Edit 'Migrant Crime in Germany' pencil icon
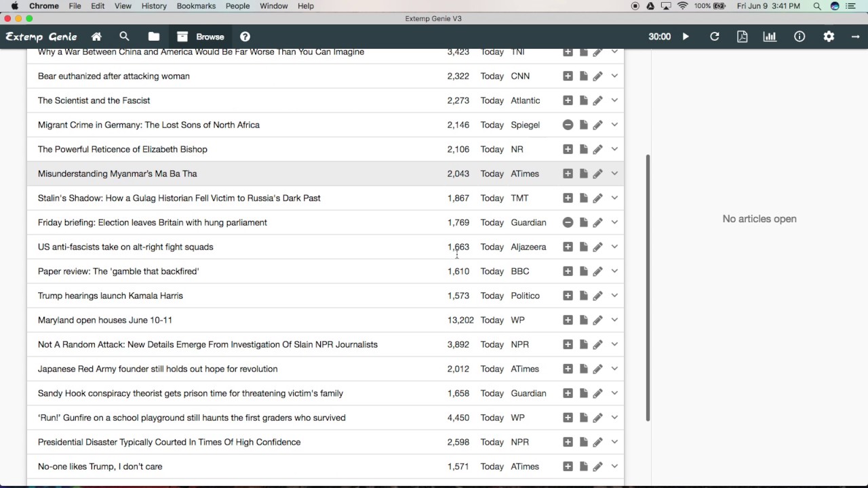The image size is (868, 488). click(x=597, y=125)
